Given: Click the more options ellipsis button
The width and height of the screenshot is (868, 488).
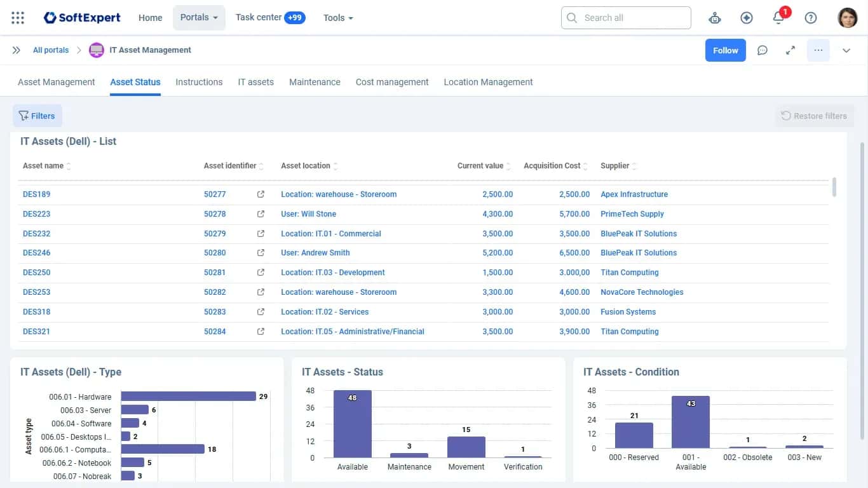Looking at the screenshot, I should click(x=818, y=50).
